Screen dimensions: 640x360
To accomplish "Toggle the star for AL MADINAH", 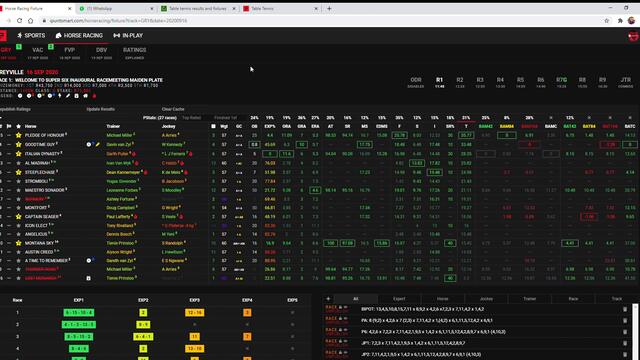I will (x=18, y=163).
